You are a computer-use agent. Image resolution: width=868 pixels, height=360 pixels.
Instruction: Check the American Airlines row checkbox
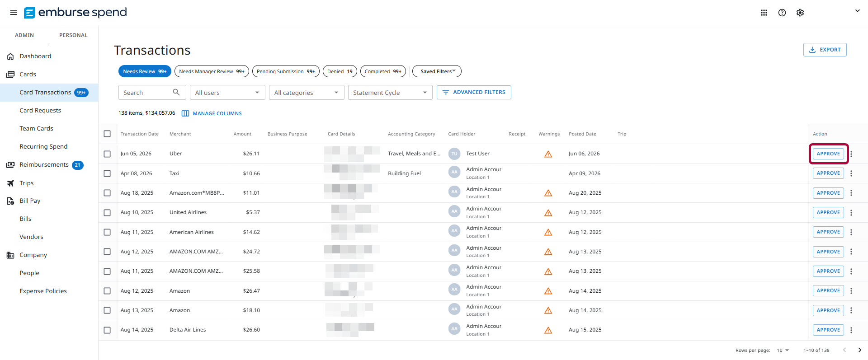tap(107, 232)
